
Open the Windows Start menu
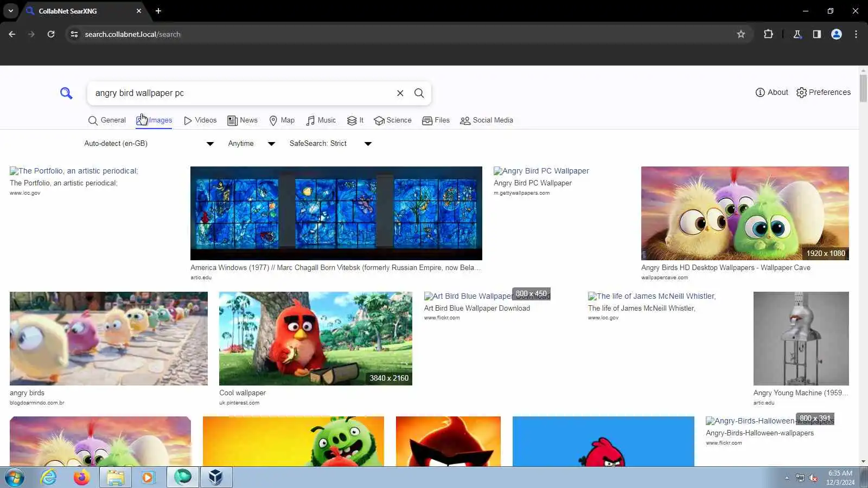[15, 478]
